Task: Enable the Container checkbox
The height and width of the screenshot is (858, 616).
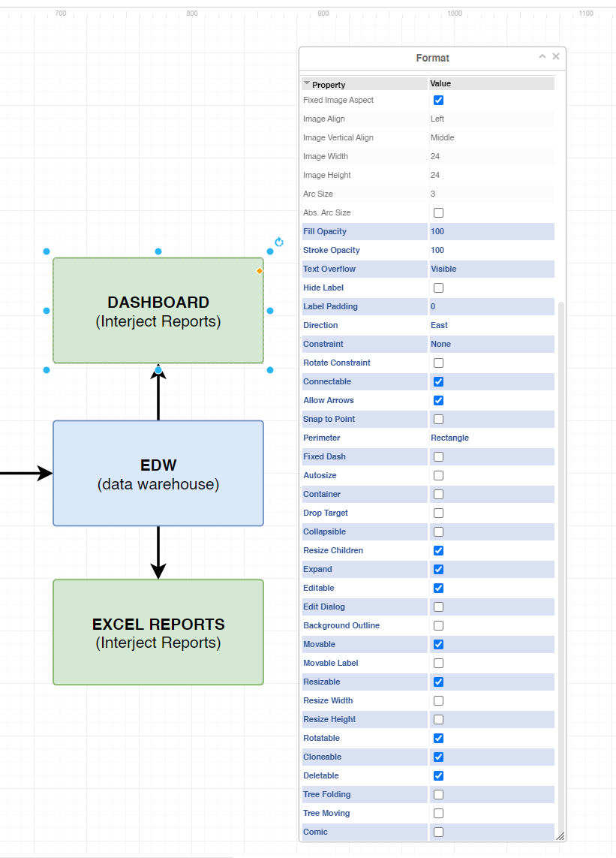Action: click(439, 494)
